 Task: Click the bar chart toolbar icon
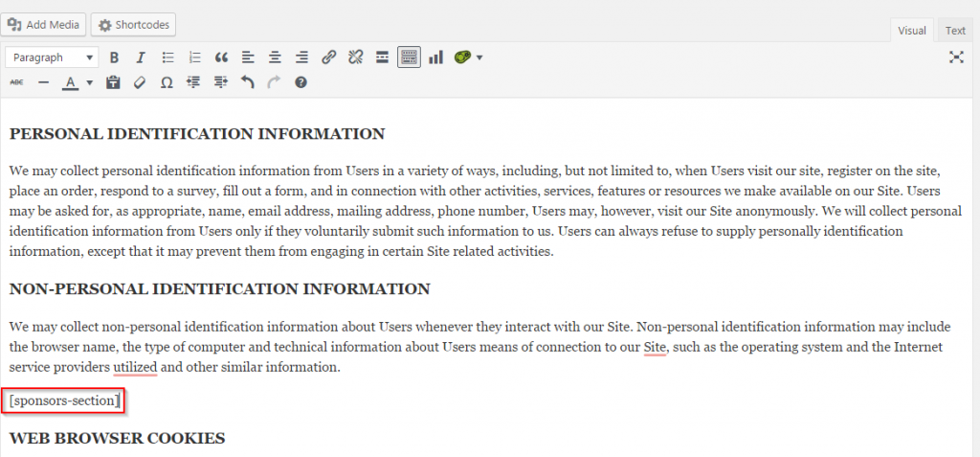(x=435, y=57)
